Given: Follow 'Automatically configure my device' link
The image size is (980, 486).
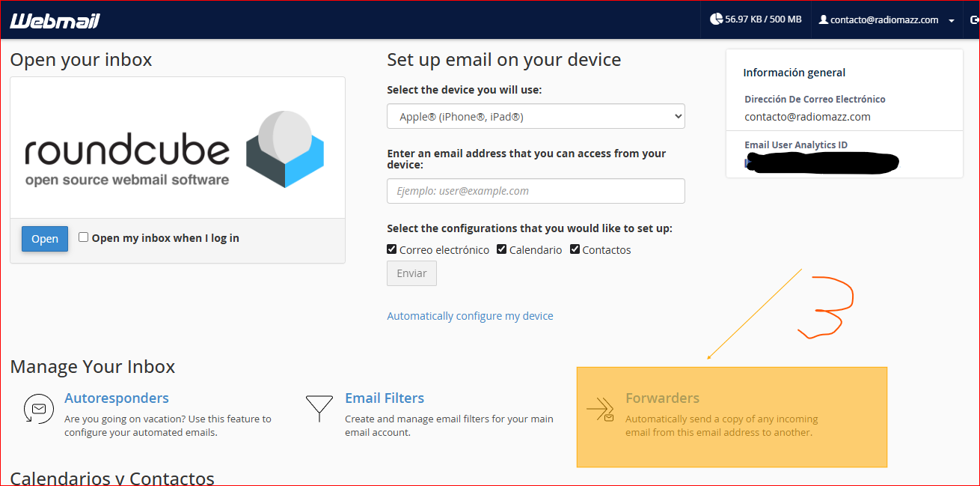Looking at the screenshot, I should tap(470, 316).
